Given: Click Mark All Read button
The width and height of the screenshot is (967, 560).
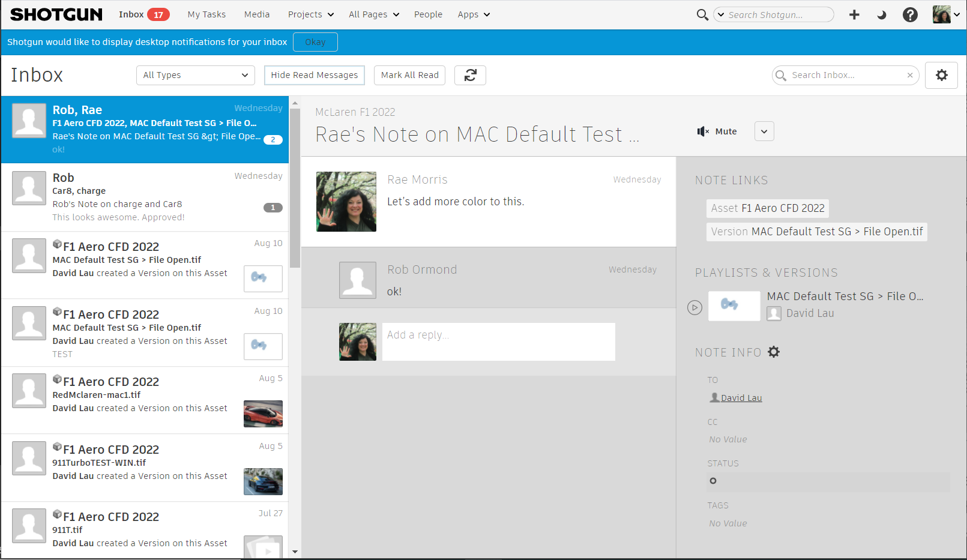Looking at the screenshot, I should pos(410,75).
